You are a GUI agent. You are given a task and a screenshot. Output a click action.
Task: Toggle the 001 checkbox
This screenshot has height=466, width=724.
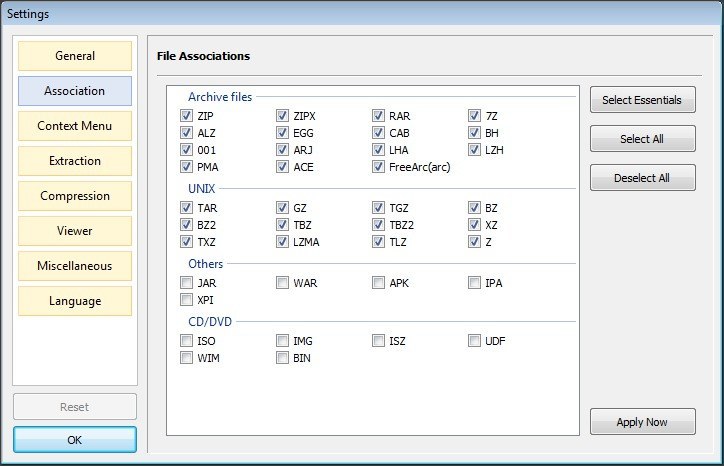186,150
